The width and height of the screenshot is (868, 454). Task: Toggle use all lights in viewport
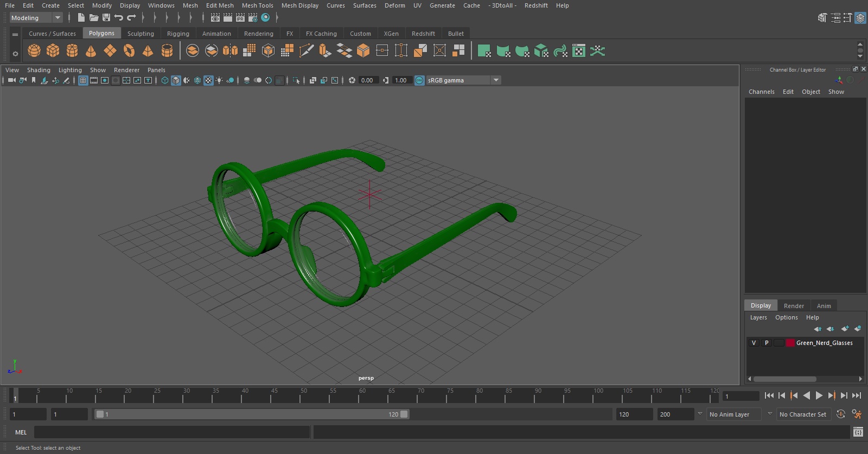(219, 80)
